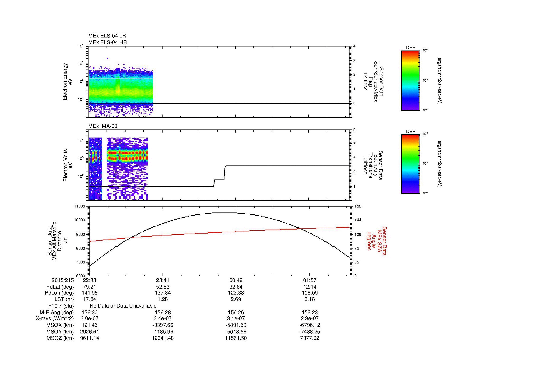
Task: Select MSOZ value '12641.48'
Action: point(163,338)
